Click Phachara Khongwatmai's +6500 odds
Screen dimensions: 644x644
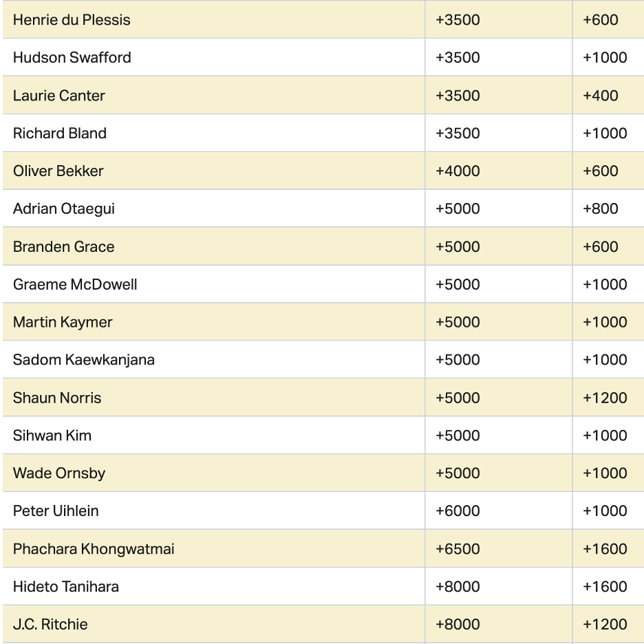pyautogui.click(x=458, y=549)
